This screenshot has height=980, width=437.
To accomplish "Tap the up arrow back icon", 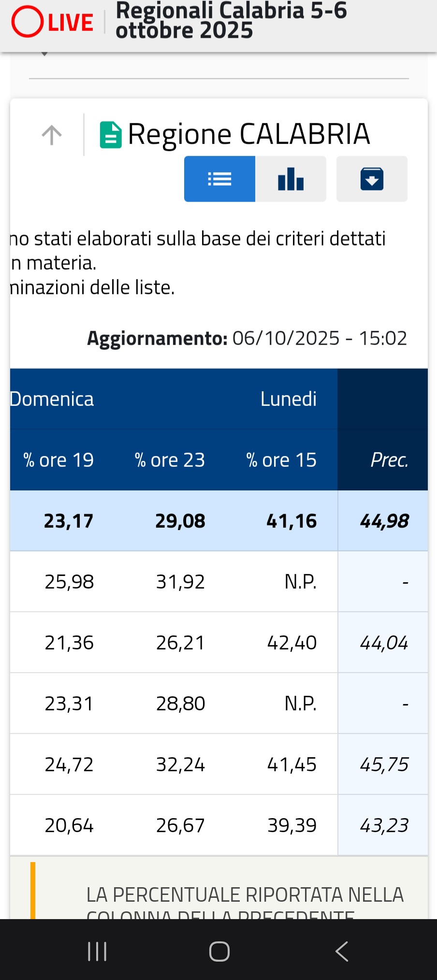I will [52, 135].
